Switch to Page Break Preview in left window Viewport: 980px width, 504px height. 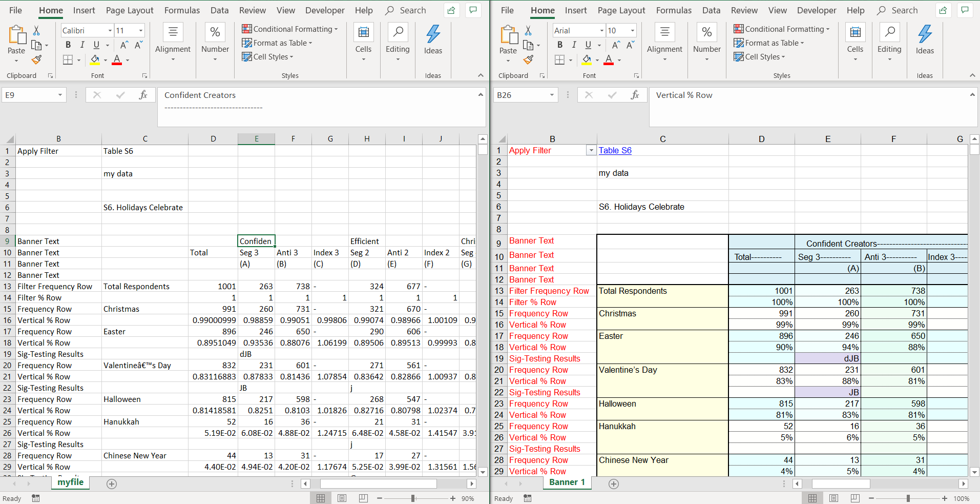click(363, 498)
